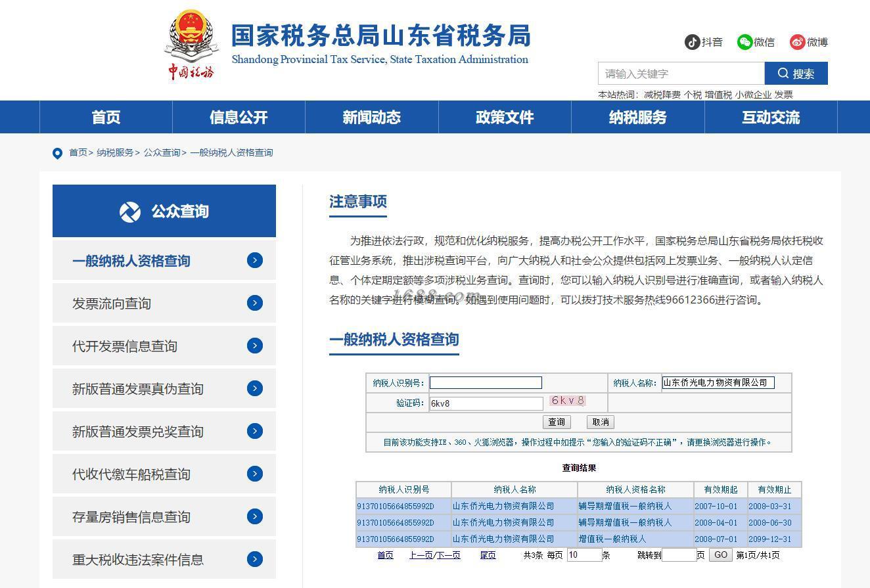
Task: Open the Weibo (微博) icon link
Action: (798, 42)
